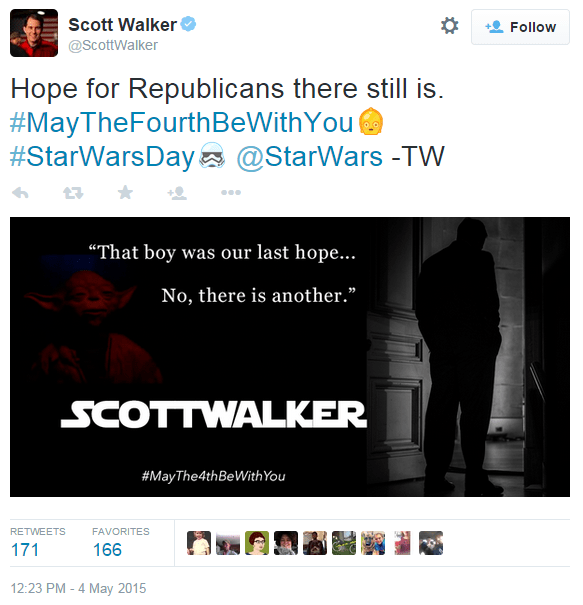Click the add-user icon under tweet
Screen dimensions: 583x605
177,193
